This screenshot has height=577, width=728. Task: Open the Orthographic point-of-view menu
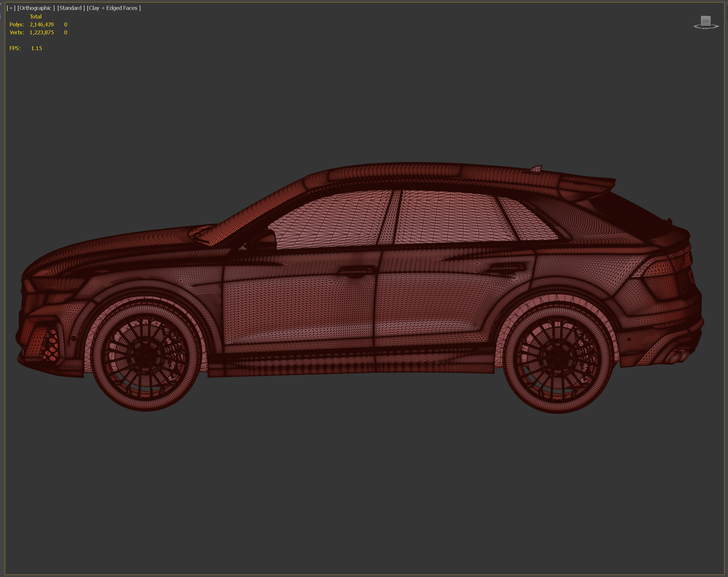point(36,8)
